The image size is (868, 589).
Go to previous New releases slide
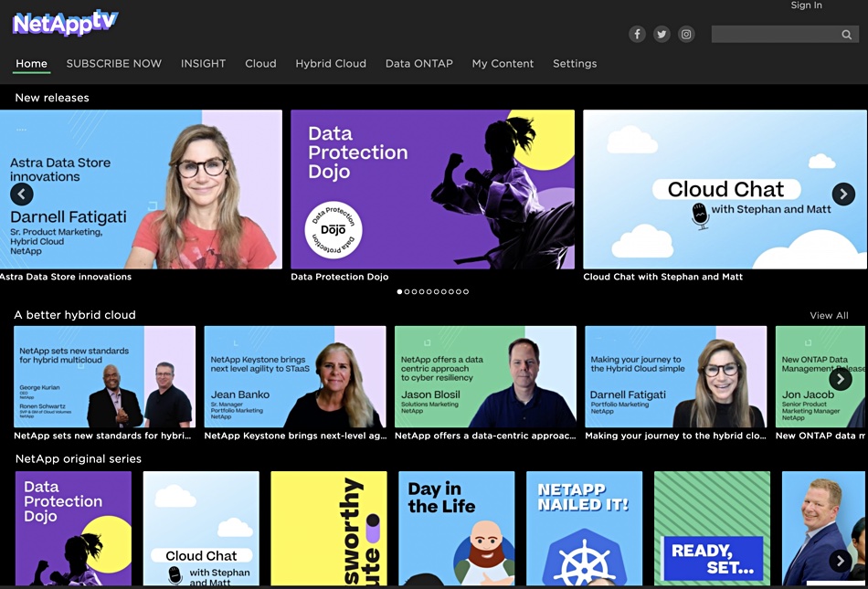coord(22,195)
